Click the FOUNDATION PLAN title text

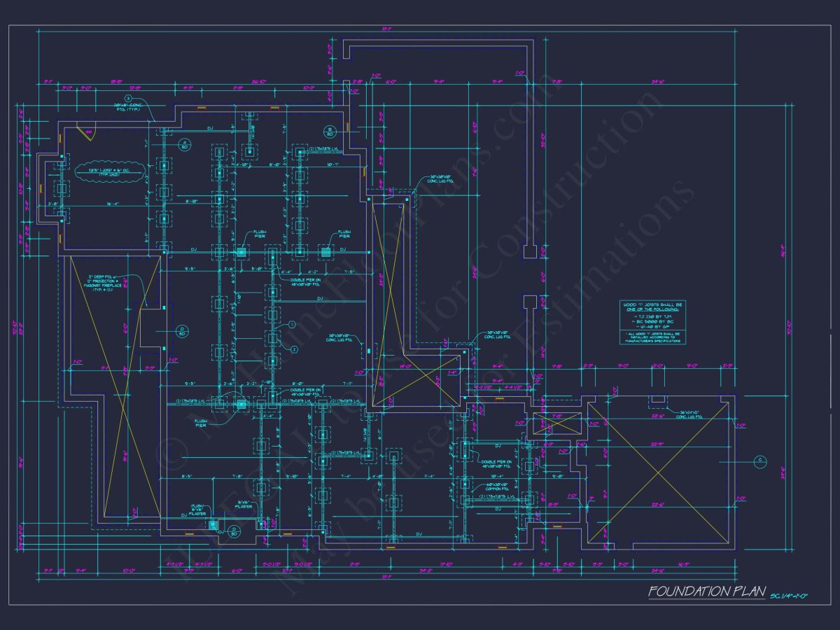(706, 591)
